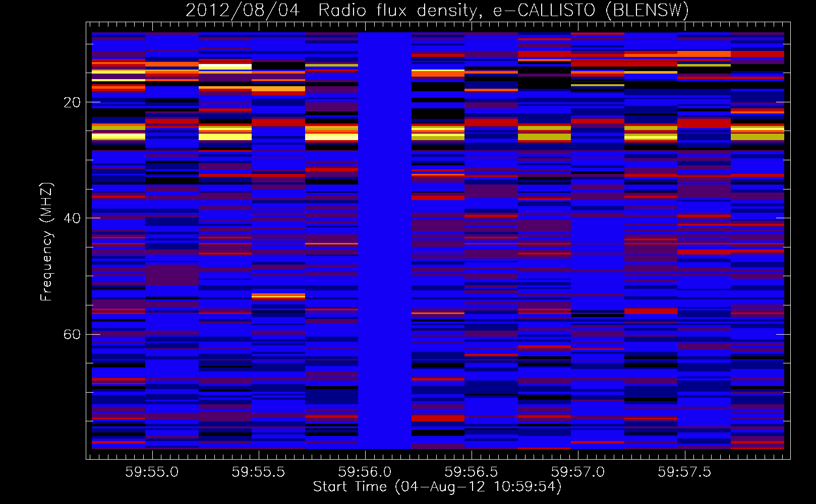Click the 59:56.5 time tick label

[471, 472]
